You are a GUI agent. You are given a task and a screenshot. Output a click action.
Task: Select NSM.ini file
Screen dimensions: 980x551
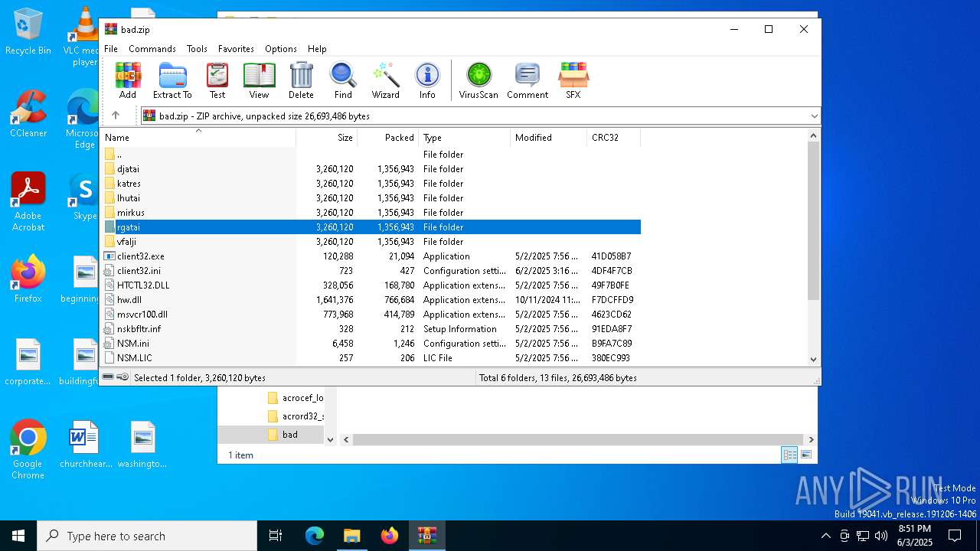point(371,344)
